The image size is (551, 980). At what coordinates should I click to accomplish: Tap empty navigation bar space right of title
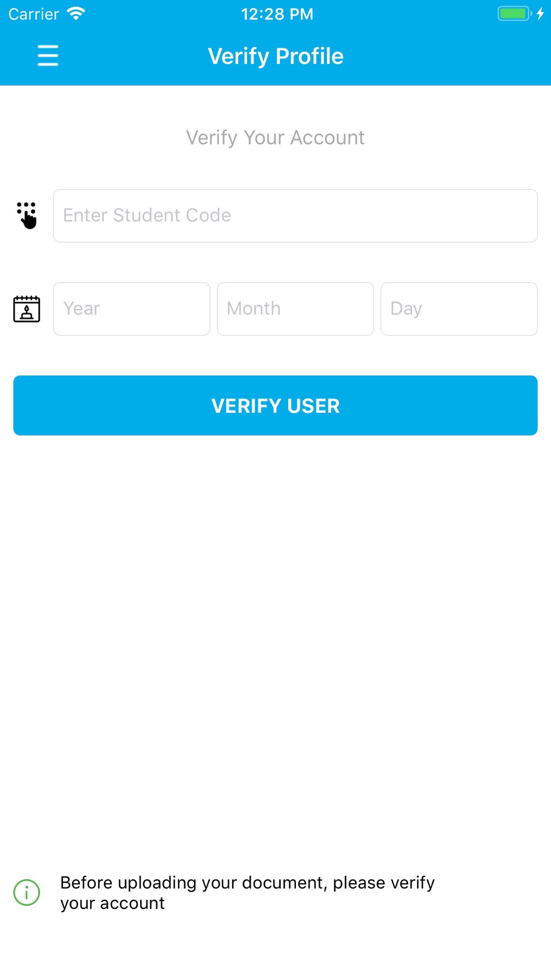446,56
